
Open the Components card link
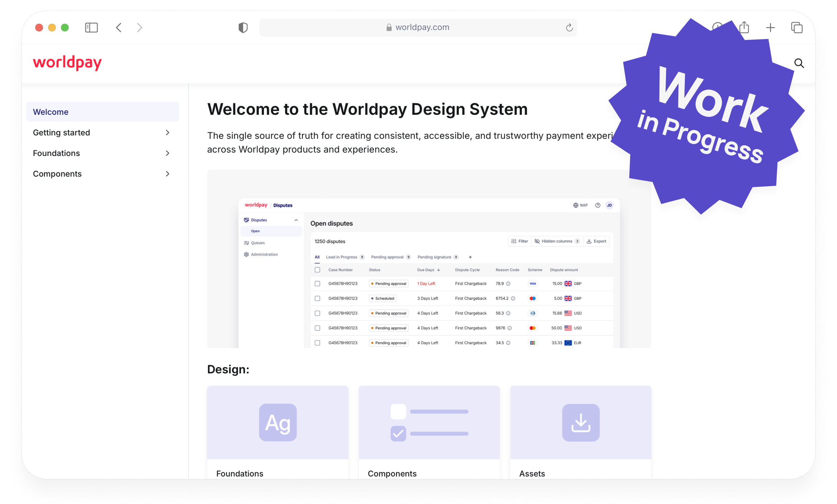[x=429, y=433]
